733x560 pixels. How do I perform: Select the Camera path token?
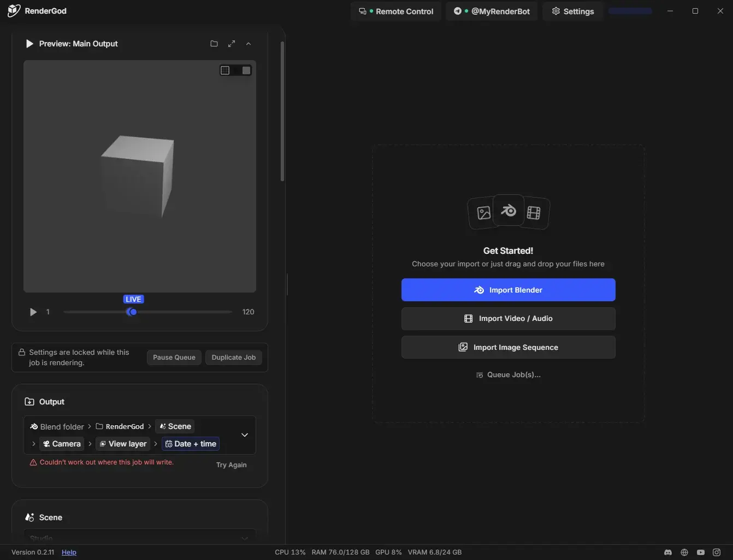tap(62, 444)
